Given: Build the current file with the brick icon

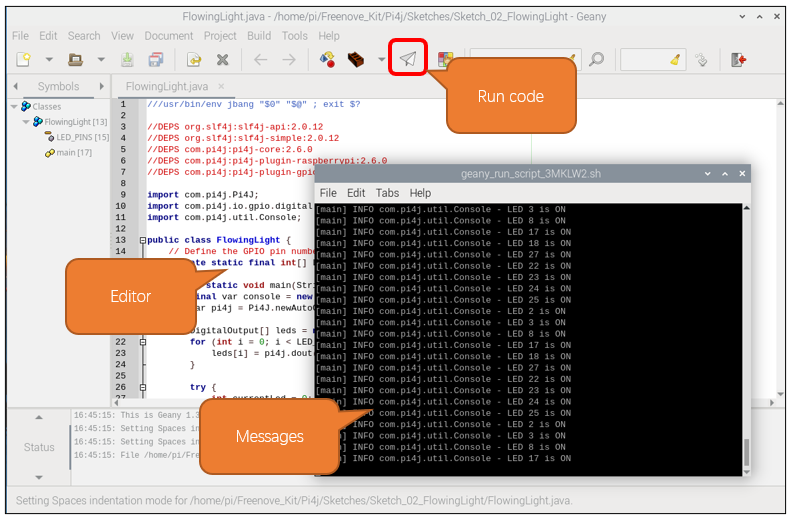Looking at the screenshot, I should click(x=356, y=60).
